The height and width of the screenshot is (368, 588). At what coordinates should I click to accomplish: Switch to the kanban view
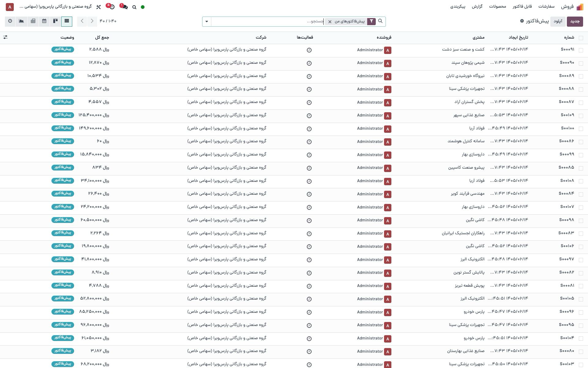(55, 21)
